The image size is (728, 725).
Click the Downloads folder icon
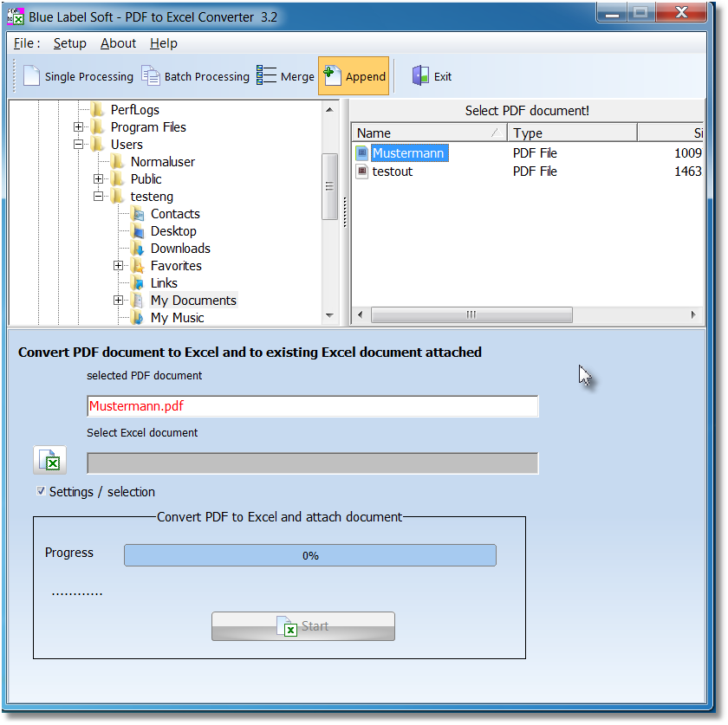click(138, 249)
